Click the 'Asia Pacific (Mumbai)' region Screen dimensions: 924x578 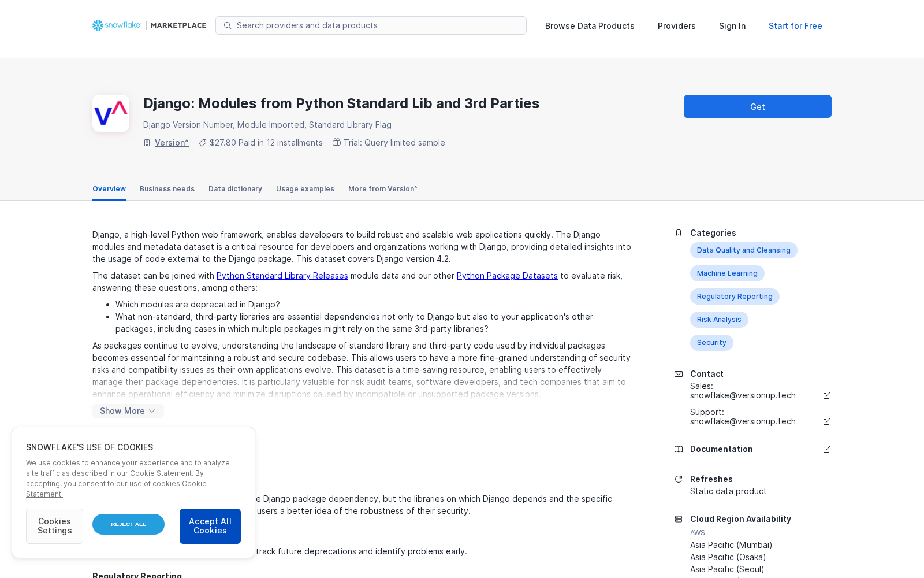coord(731,545)
